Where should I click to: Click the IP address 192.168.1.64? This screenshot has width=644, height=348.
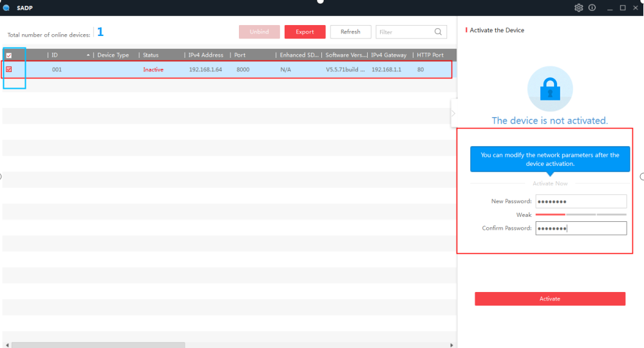[205, 69]
